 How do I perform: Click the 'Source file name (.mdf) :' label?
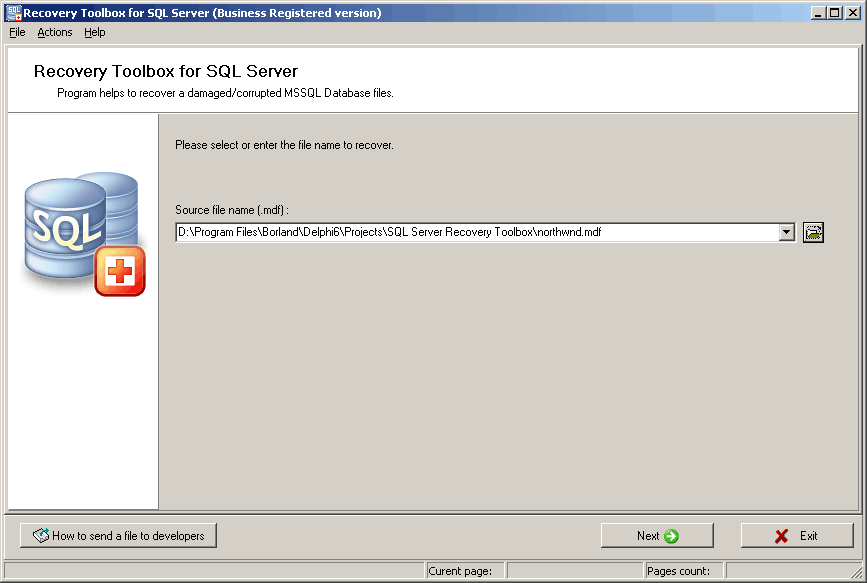pos(232,210)
